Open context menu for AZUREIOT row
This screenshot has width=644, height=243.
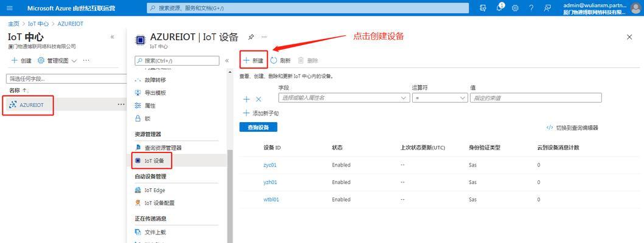[121, 104]
